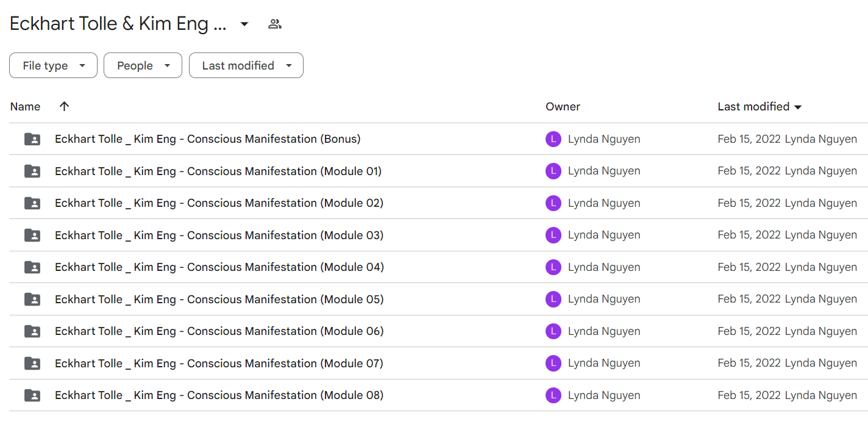Click the Eckhart Tolle & Kim Eng folder title
This screenshot has height=446, width=868.
(x=118, y=24)
